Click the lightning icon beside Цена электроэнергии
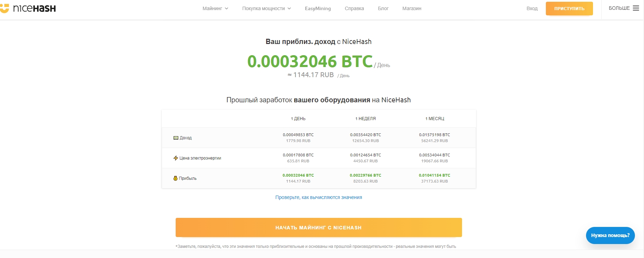 pos(176,158)
